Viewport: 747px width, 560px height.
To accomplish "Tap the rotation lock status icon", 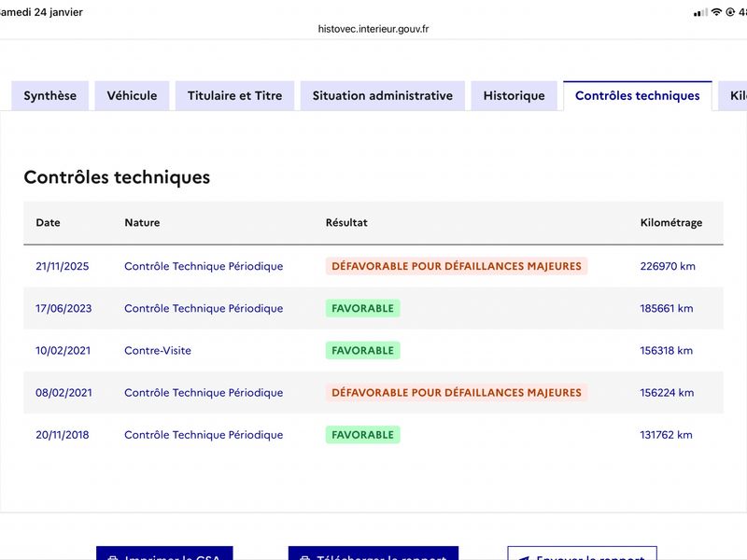I will click(730, 12).
